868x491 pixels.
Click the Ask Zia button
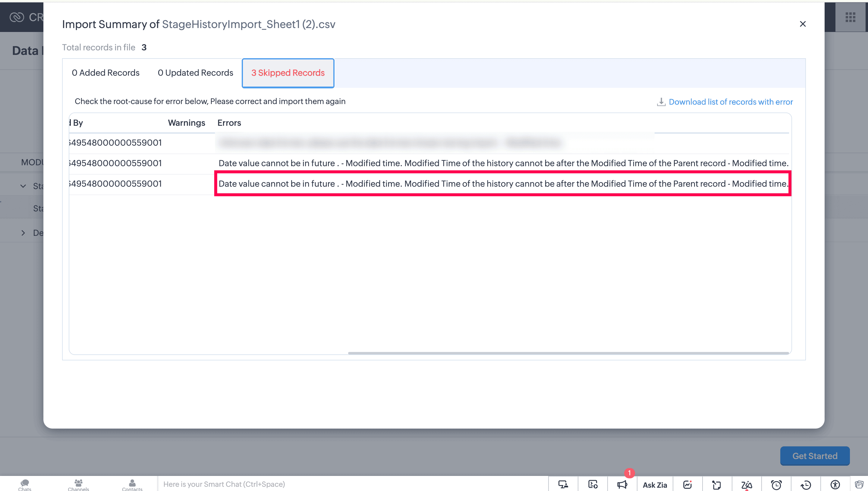tap(654, 485)
